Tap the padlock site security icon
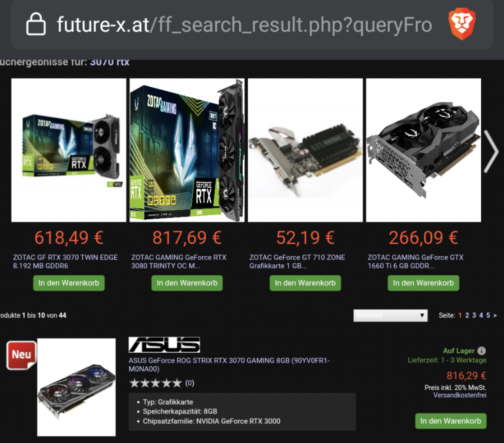Screen dimensions: 504x443 click(x=36, y=24)
